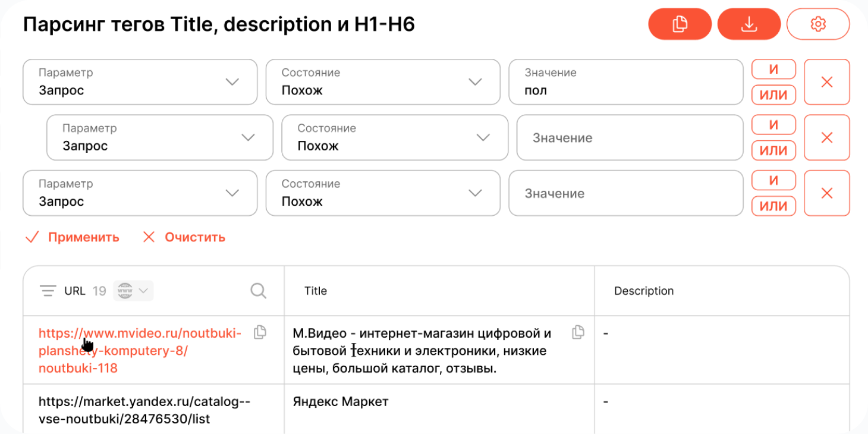Focus the empty Значение field in the last row
The width and height of the screenshot is (868, 434).
coord(626,193)
